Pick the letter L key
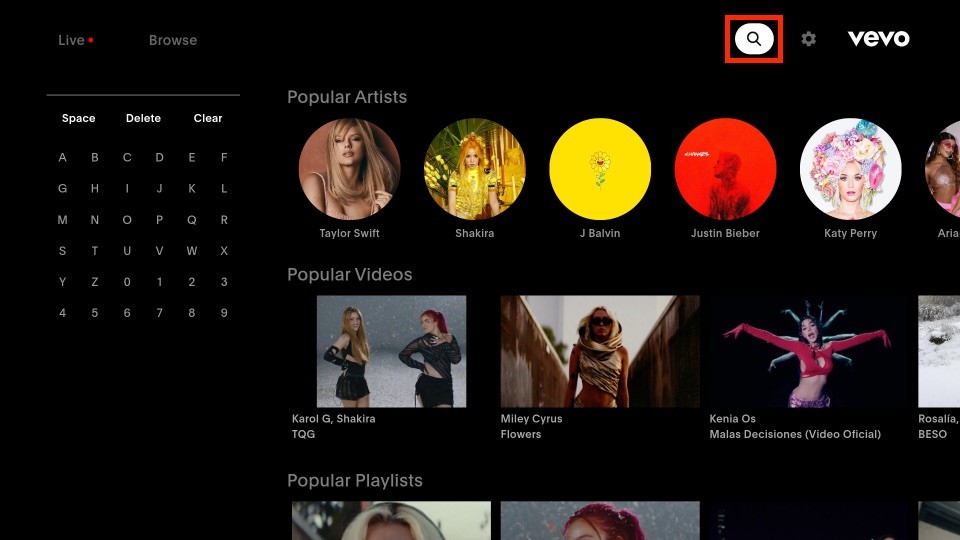 (224, 189)
